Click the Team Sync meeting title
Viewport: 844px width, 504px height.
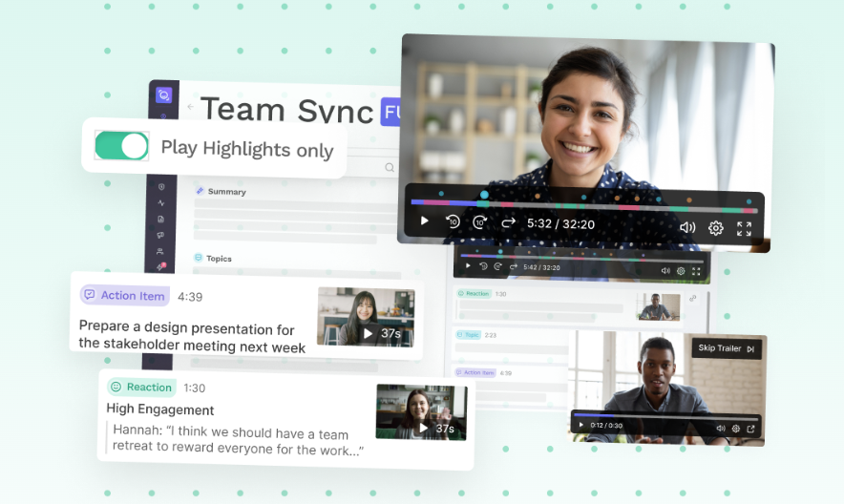(286, 109)
